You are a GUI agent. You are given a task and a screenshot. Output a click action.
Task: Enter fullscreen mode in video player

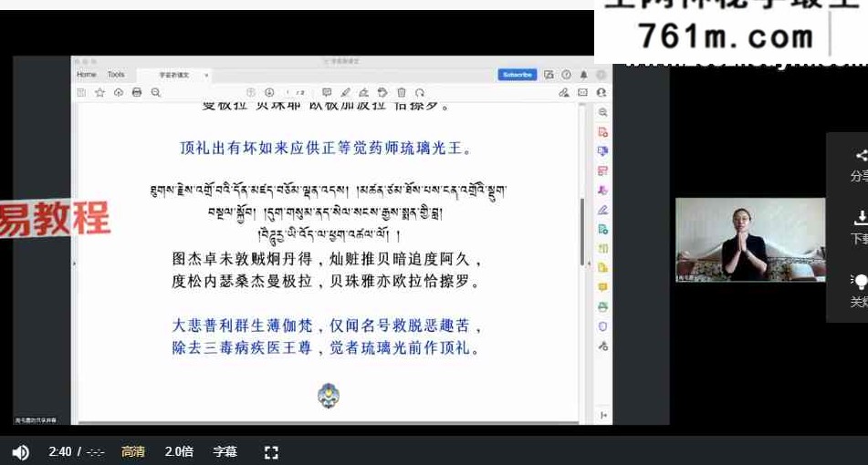tap(271, 452)
